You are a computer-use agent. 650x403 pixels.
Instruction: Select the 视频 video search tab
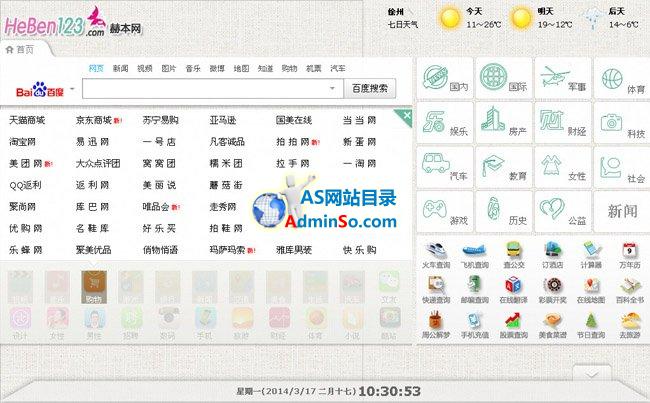(x=145, y=68)
